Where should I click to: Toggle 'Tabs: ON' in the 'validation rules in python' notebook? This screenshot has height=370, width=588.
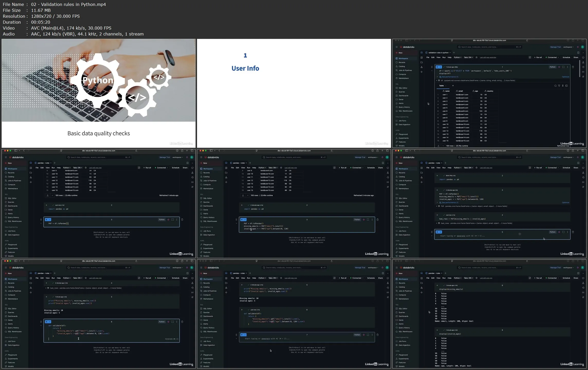468,57
